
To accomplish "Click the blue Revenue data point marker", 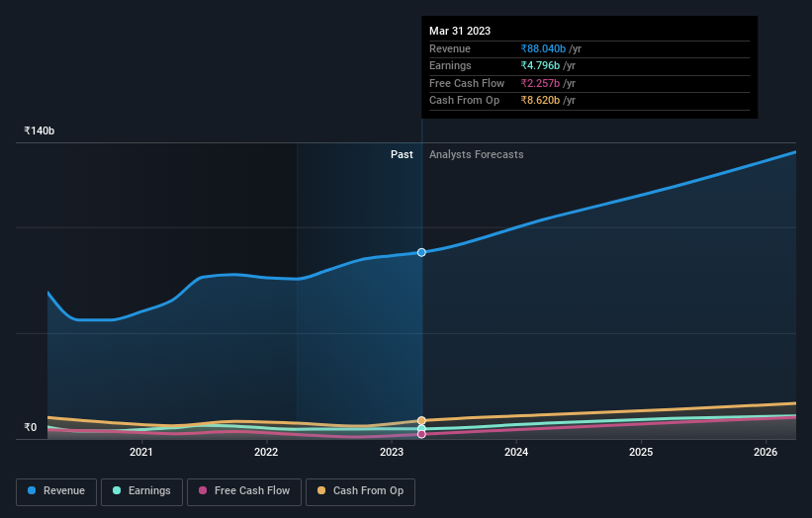I will click(421, 252).
